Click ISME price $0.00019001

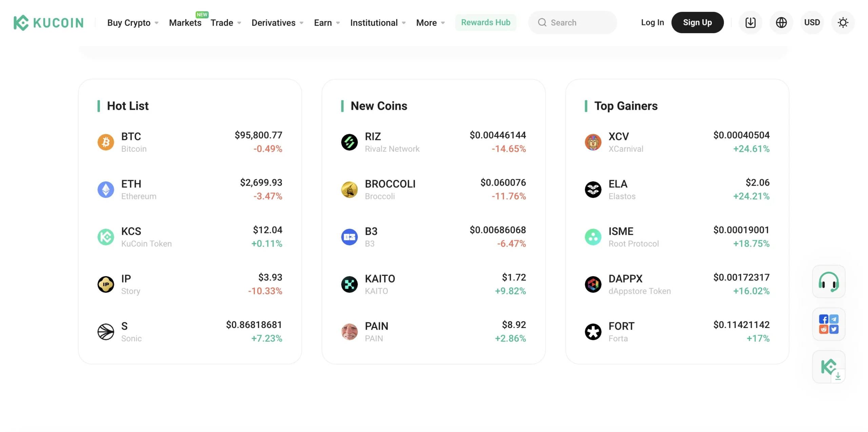click(741, 230)
